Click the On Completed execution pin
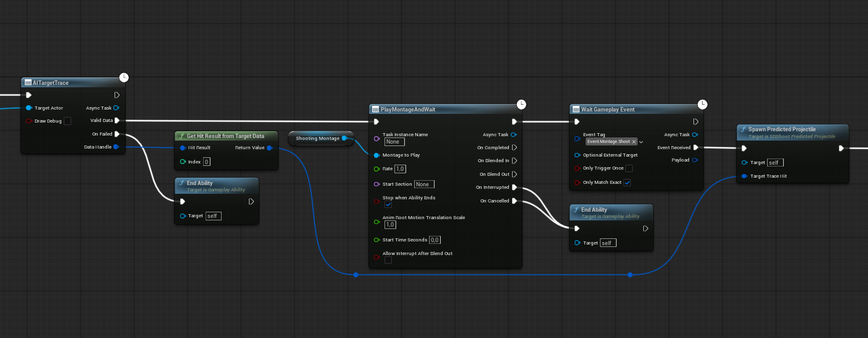 pos(514,148)
